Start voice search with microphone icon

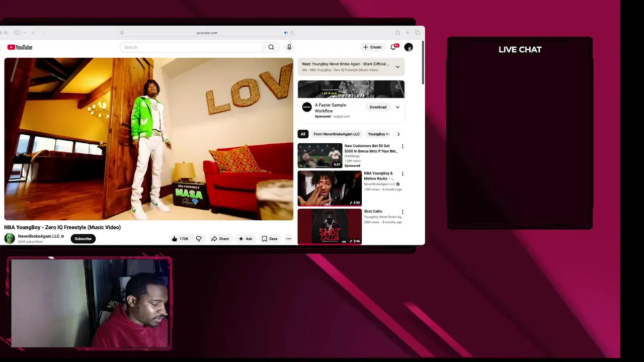(289, 47)
